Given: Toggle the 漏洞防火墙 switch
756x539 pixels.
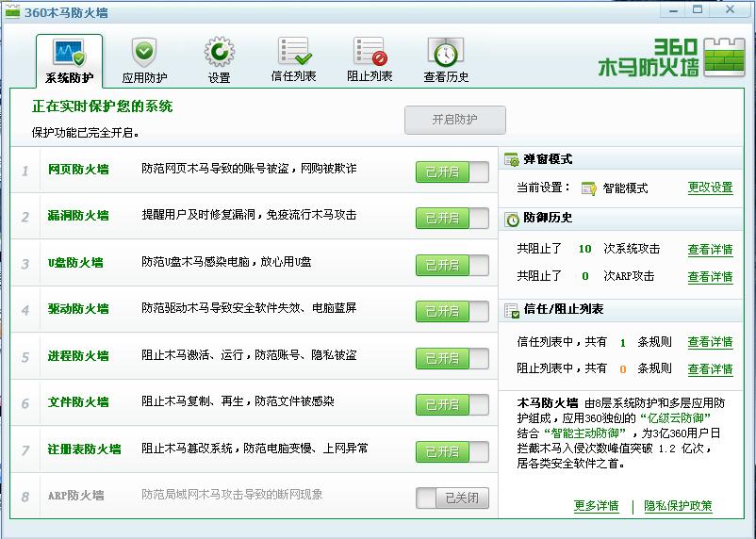Looking at the screenshot, I should point(452,219).
